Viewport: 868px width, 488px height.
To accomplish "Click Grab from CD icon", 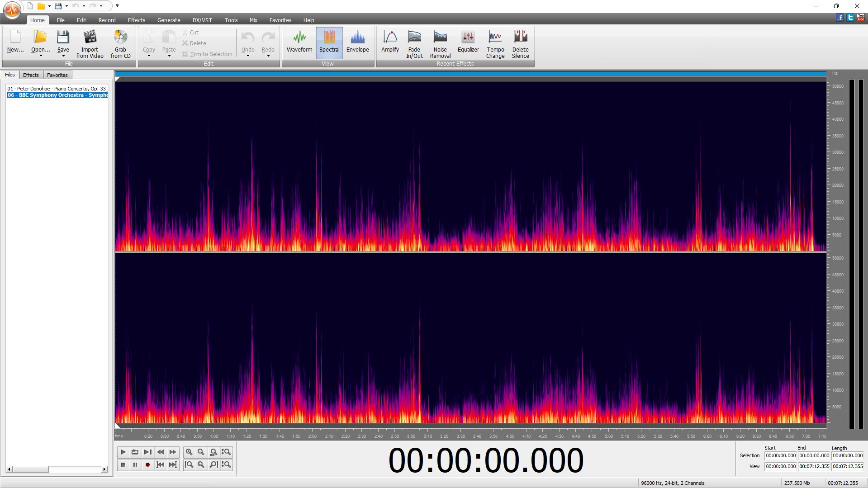I will (120, 43).
